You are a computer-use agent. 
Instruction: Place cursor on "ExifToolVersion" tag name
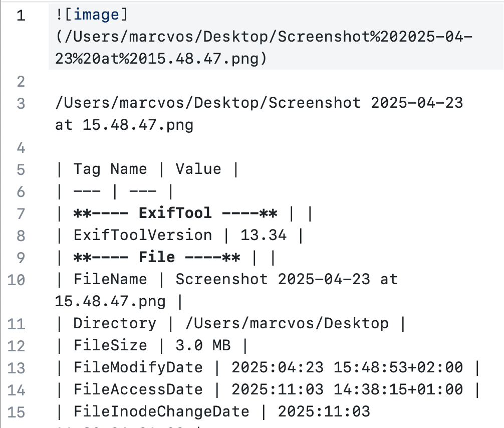(143, 236)
